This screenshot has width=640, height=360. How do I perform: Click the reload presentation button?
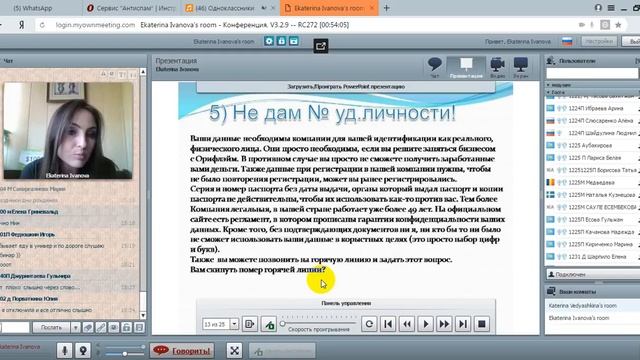coord(369,324)
